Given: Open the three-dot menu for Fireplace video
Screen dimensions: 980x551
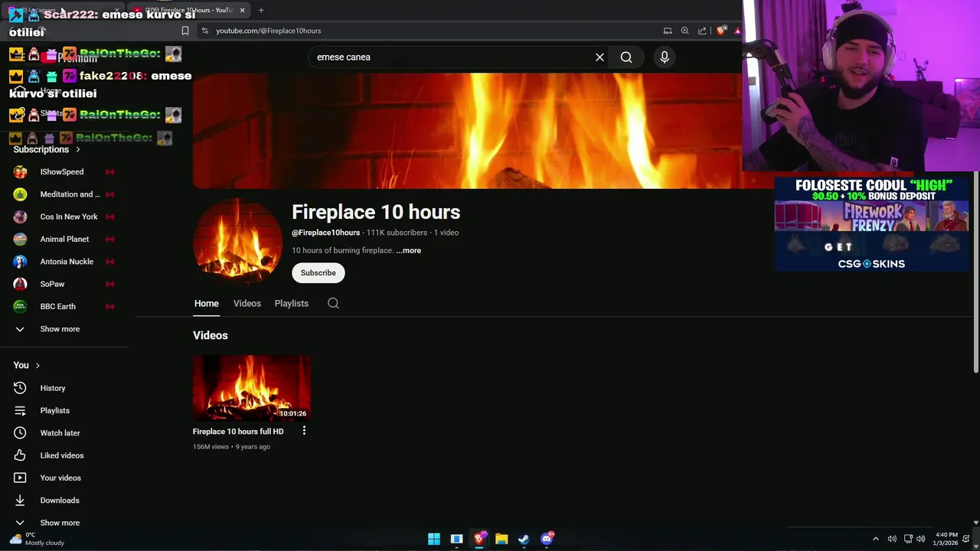Looking at the screenshot, I should point(304,431).
